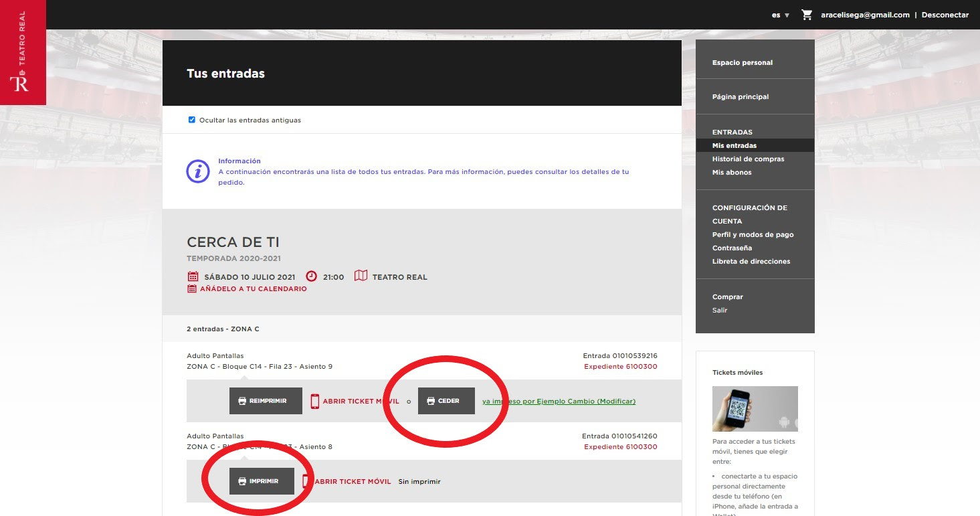Click aracelisega@gmail.com account link
980x516 pixels.
(x=866, y=15)
